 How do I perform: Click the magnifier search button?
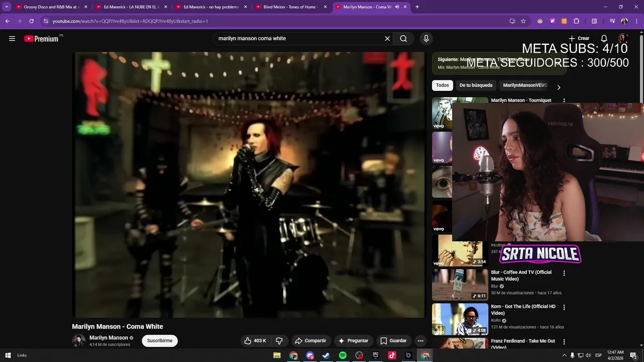pos(404,39)
